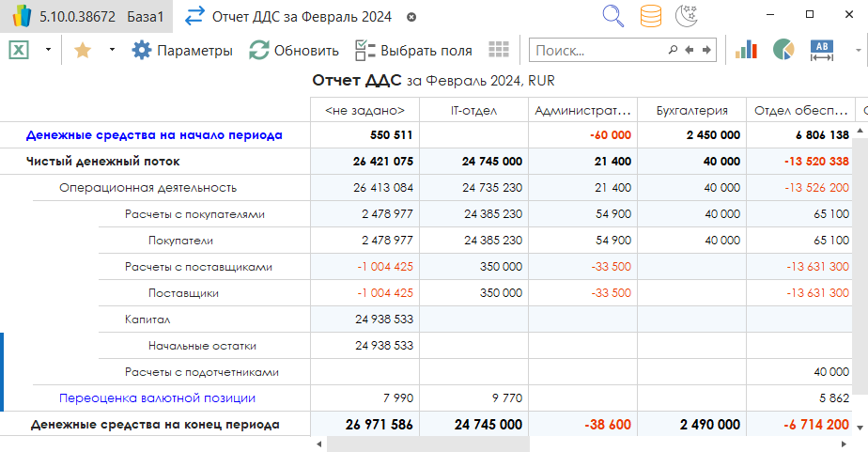This screenshot has width=868, height=452.
Task: Close the Отчет ДДС за Февраль 2024 tab
Action: point(411,17)
